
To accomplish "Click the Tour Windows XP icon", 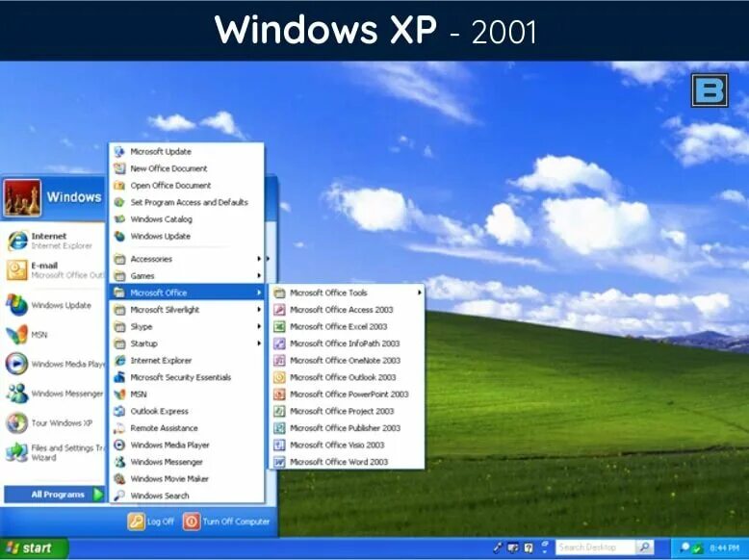I will [x=17, y=423].
